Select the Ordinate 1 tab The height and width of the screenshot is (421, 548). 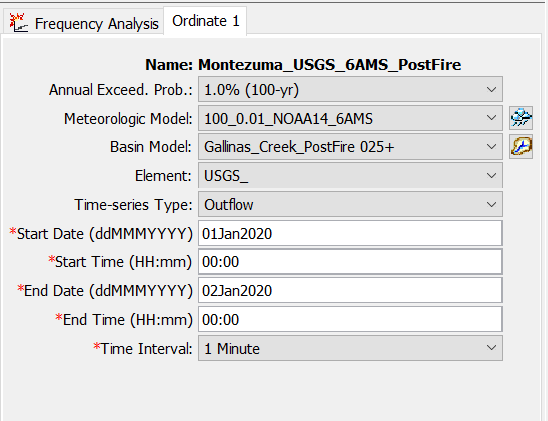point(206,21)
